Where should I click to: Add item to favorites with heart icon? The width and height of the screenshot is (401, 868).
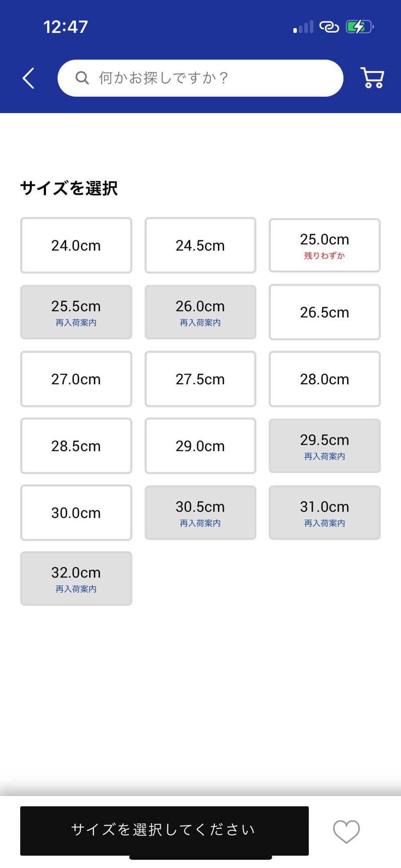click(346, 831)
